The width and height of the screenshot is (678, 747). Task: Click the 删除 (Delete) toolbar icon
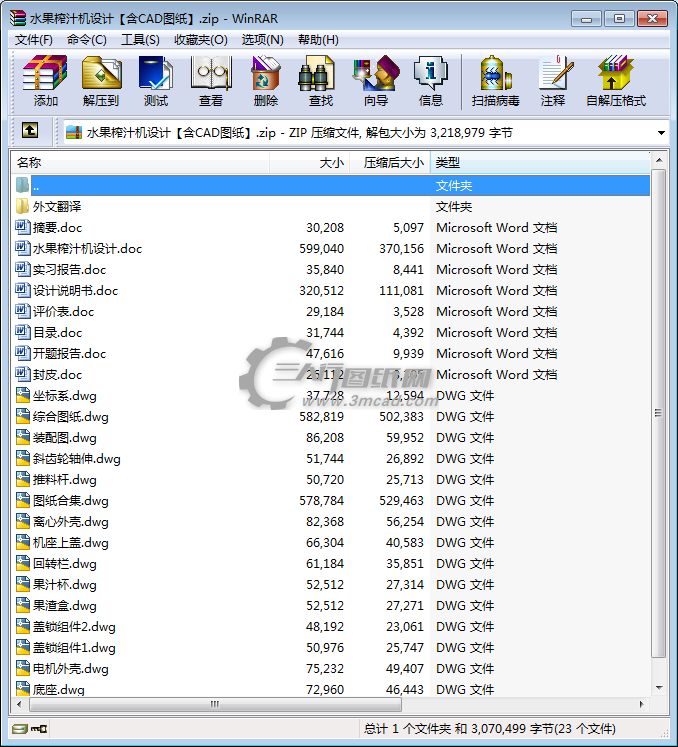[x=265, y=73]
